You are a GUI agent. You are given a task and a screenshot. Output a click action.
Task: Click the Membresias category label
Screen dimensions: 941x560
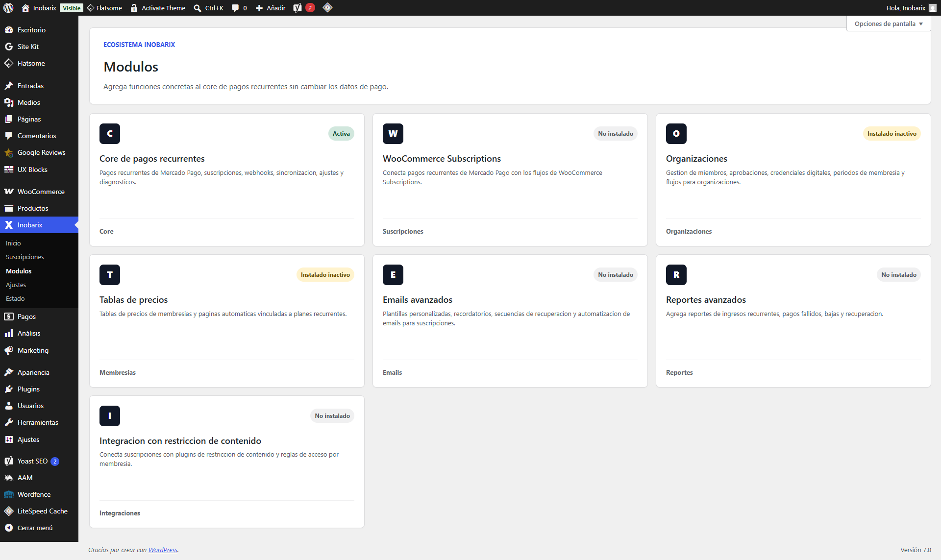(118, 372)
